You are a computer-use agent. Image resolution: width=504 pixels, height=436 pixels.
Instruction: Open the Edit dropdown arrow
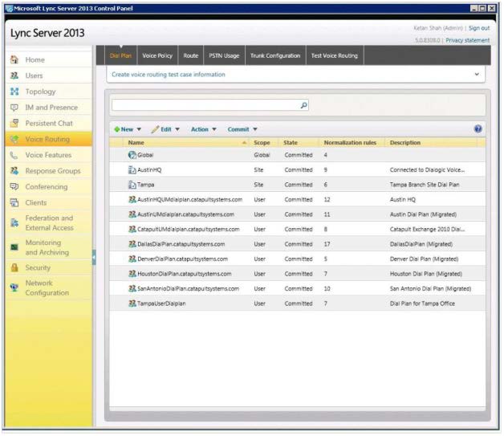coord(177,129)
